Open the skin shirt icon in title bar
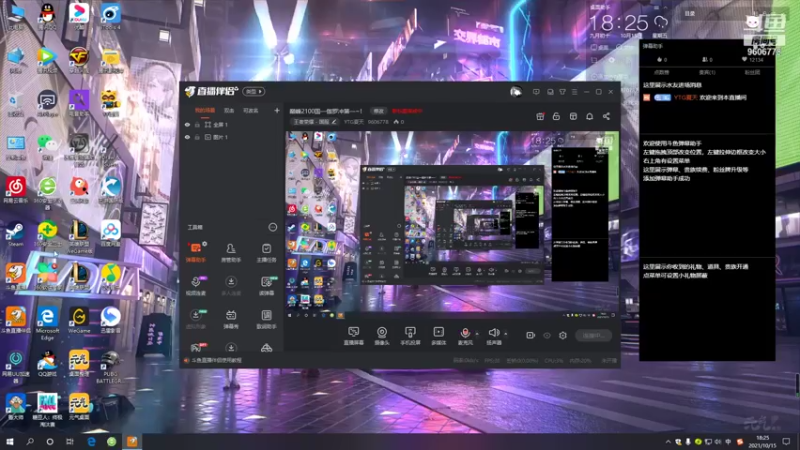This screenshot has height=450, width=800. tap(562, 92)
